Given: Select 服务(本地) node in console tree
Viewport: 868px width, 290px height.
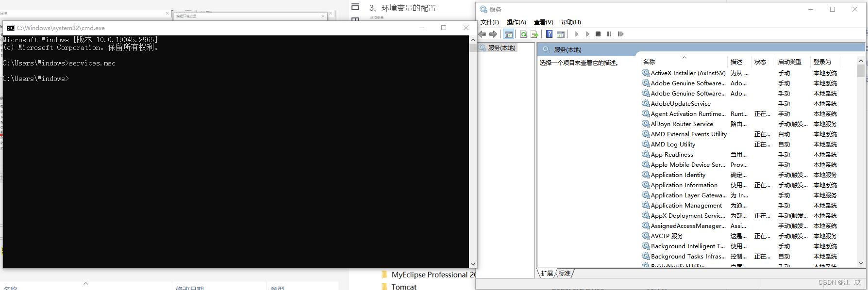Looking at the screenshot, I should pyautogui.click(x=501, y=48).
